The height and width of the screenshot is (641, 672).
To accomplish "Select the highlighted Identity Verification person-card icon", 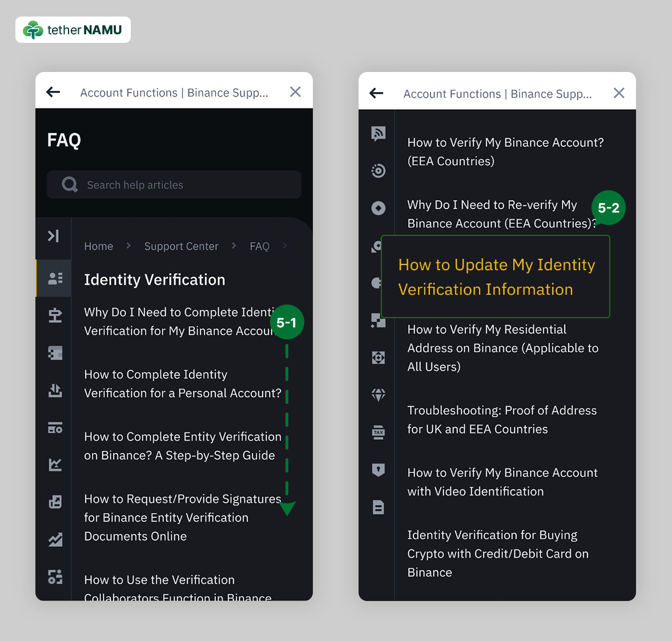I will (55, 278).
